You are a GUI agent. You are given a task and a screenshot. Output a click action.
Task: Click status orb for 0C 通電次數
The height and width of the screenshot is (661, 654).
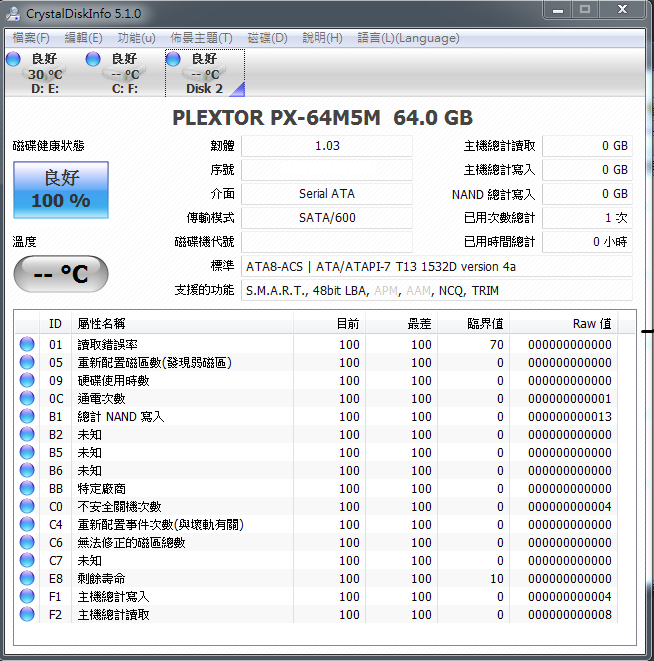tap(27, 398)
